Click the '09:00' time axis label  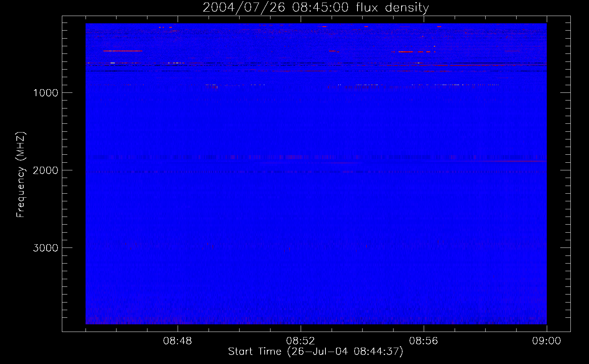point(547,341)
